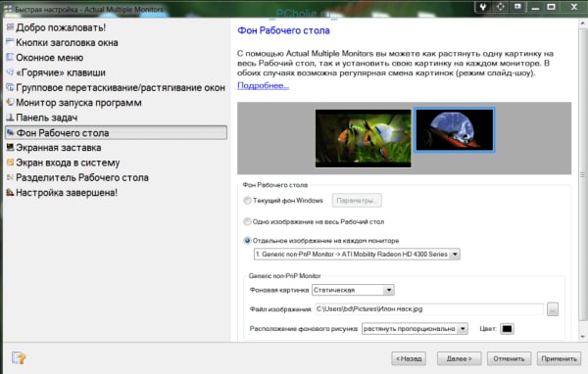
Task: Click the pin title bar button
Action: pos(483,7)
